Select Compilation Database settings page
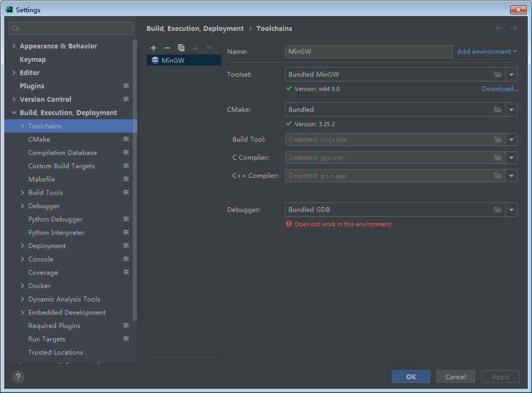This screenshot has height=393, width=532. click(x=62, y=152)
